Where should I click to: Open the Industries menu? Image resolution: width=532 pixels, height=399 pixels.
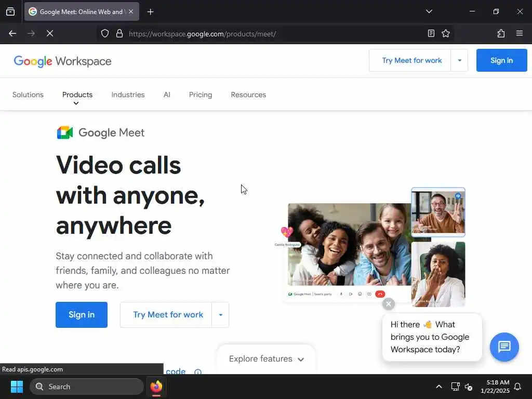coord(128,95)
